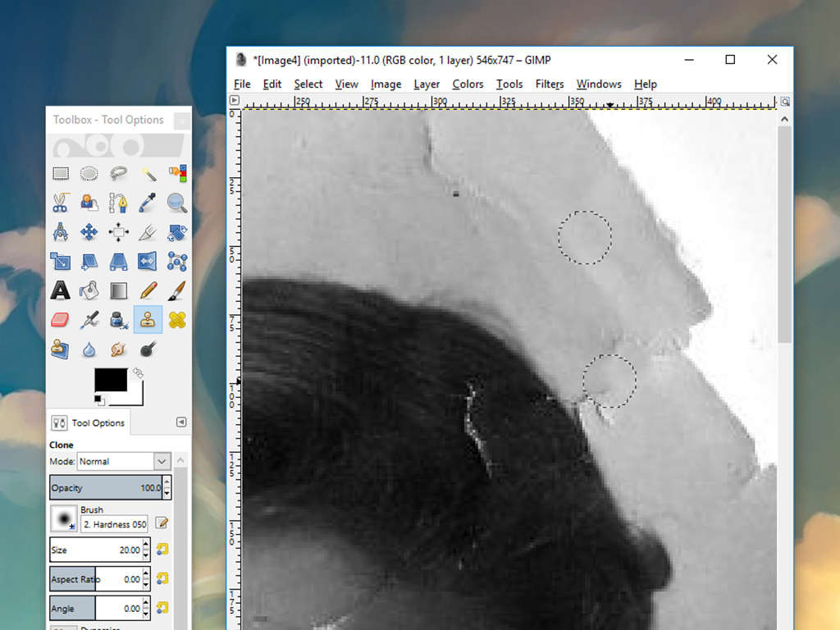Reset colors to default black and white
Viewport: 840px width, 630px height.
(x=99, y=399)
